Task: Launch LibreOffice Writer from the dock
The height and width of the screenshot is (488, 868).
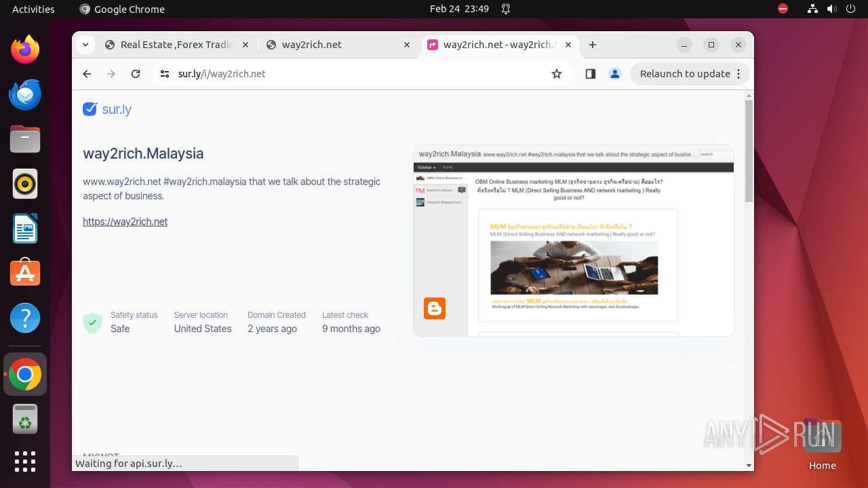Action: click(x=25, y=228)
